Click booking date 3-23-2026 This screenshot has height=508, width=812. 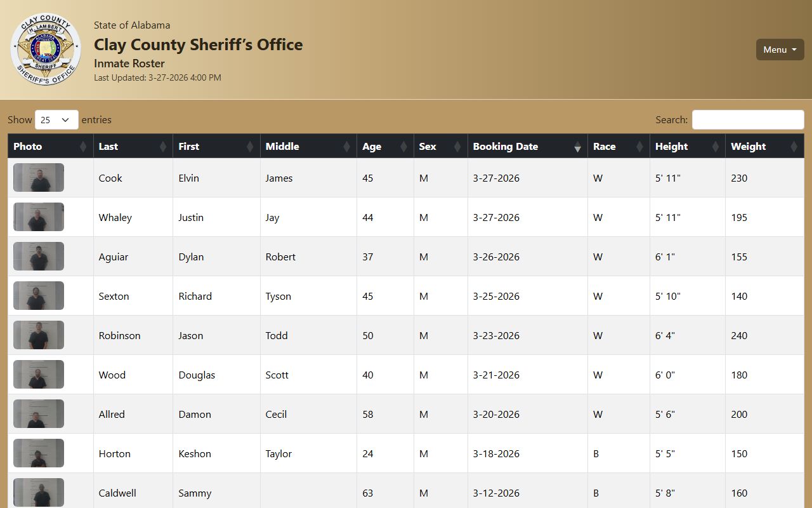496,336
